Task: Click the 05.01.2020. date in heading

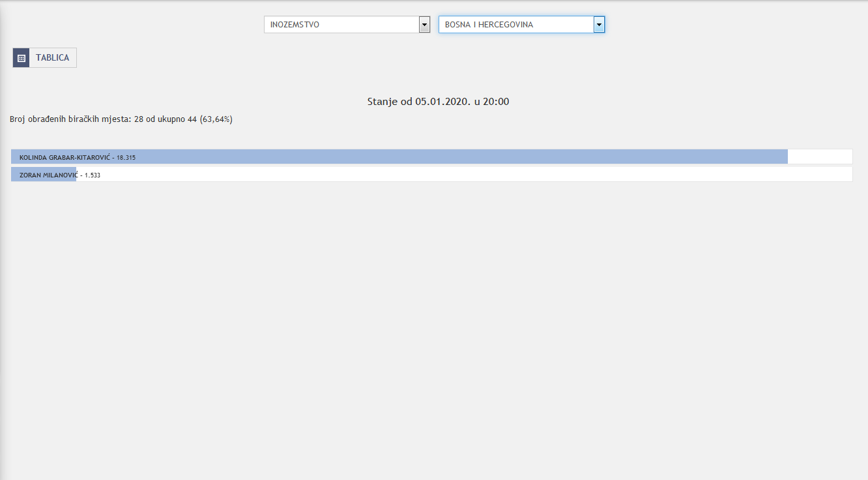Action: coord(443,102)
